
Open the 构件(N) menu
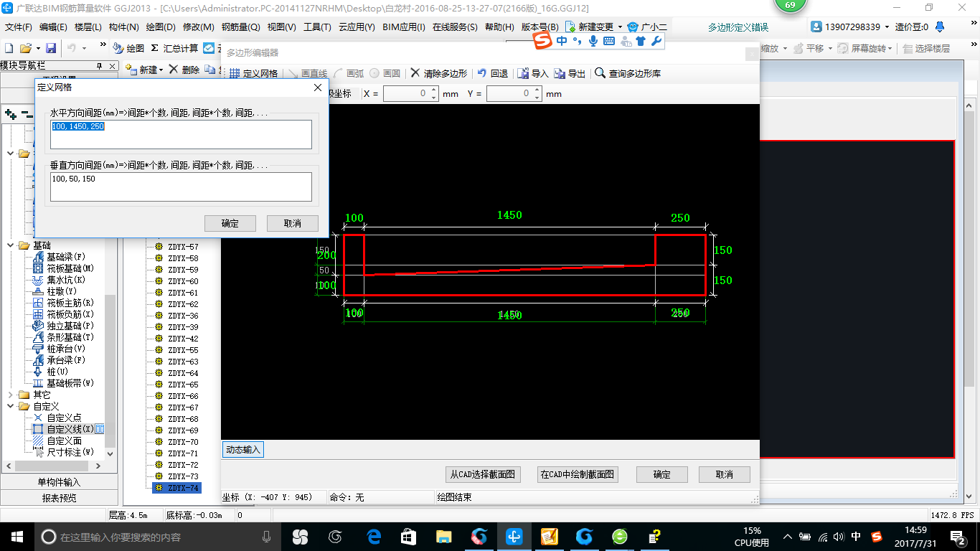123,27
